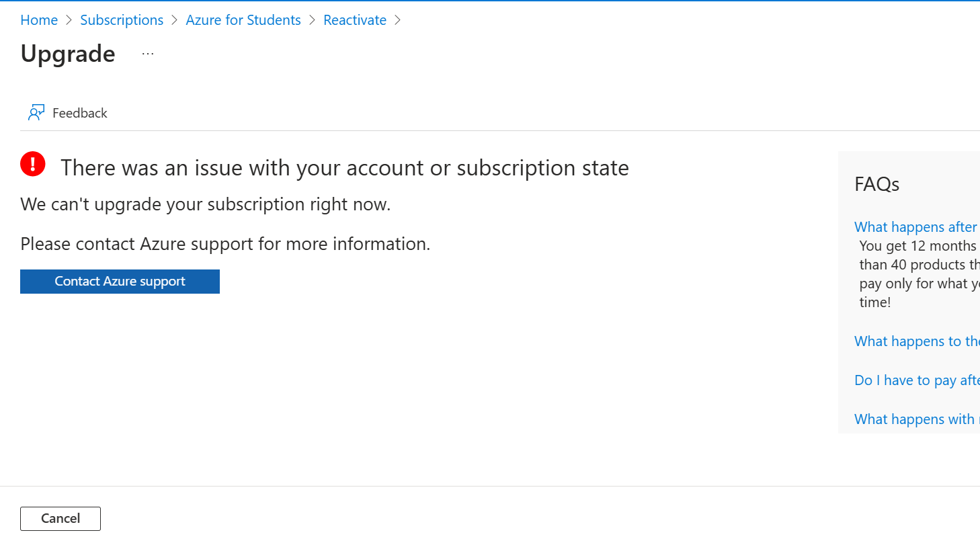The width and height of the screenshot is (980, 545).
Task: Expand the 'What happens to the' FAQ
Action: click(x=916, y=341)
